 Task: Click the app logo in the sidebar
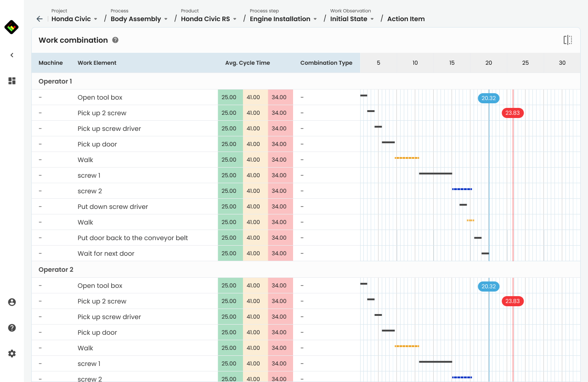coord(11,27)
